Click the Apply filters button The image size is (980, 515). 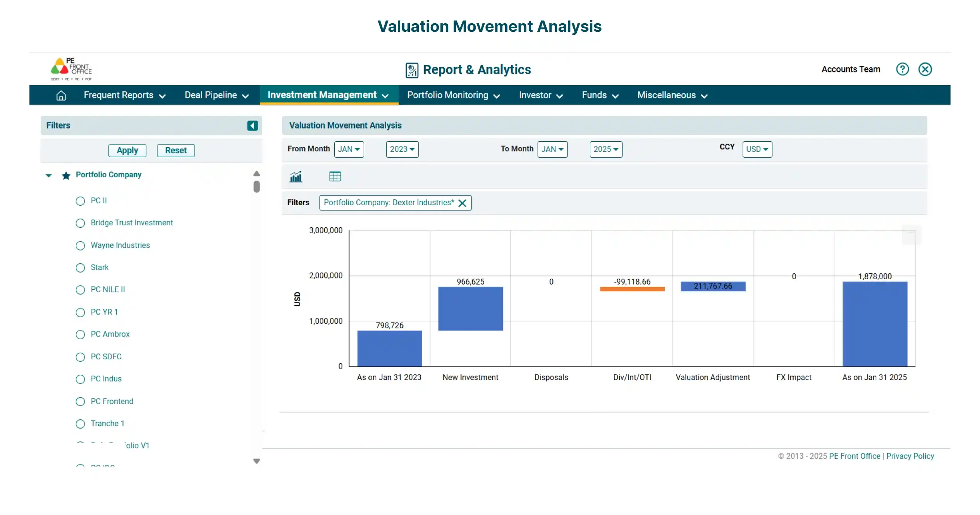click(x=127, y=150)
